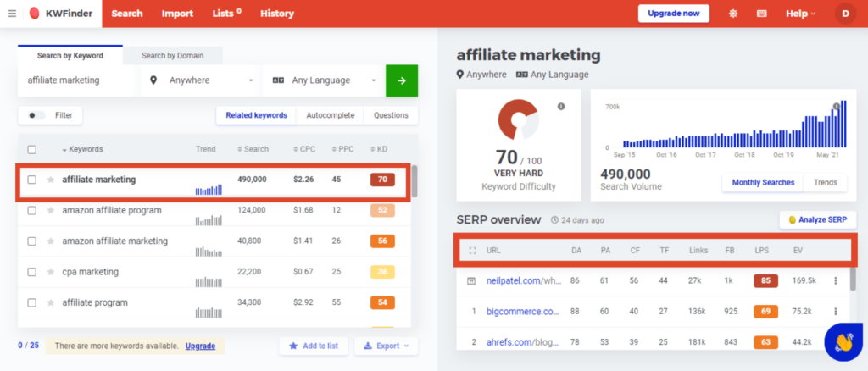Open the Export dropdown
The image size is (868, 371).
coord(386,346)
